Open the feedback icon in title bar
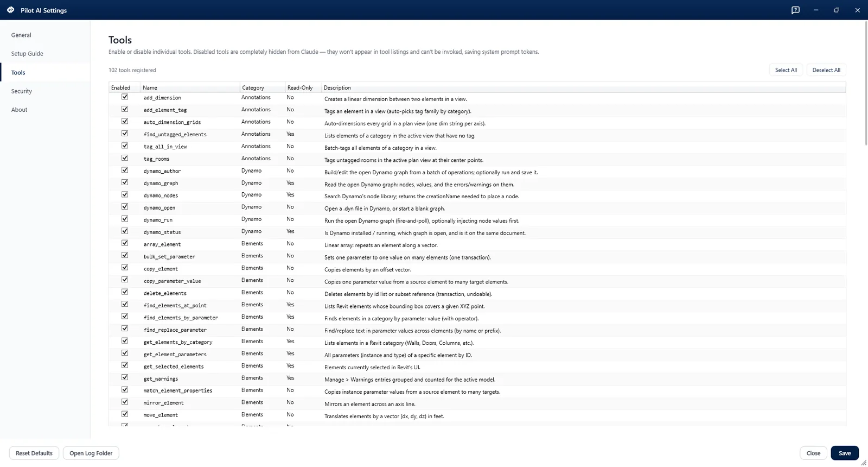868x467 pixels. tap(795, 10)
